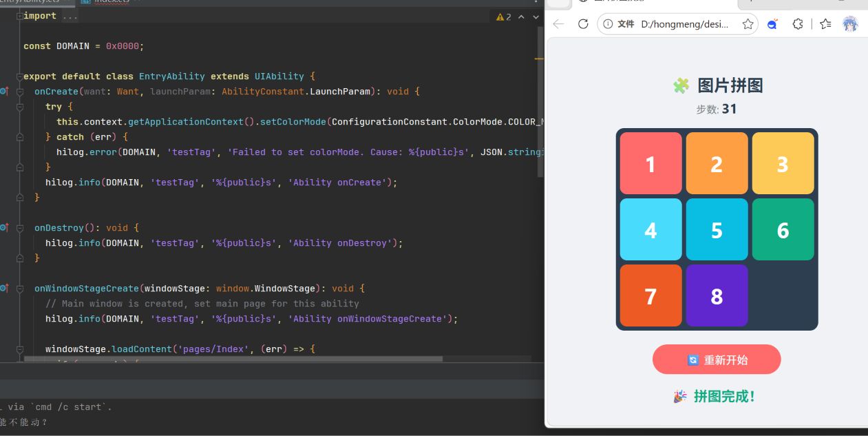Click puzzle tile number 7
The image size is (868, 436).
point(650,295)
